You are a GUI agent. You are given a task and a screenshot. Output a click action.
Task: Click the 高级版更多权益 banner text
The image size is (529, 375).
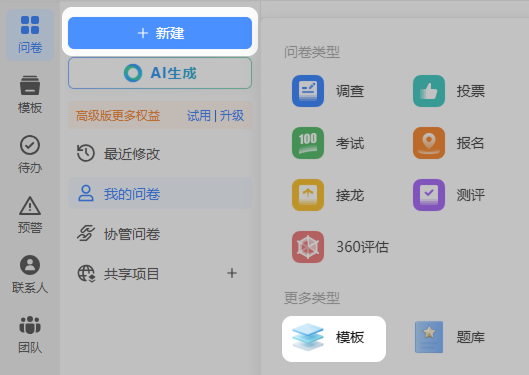click(x=118, y=116)
